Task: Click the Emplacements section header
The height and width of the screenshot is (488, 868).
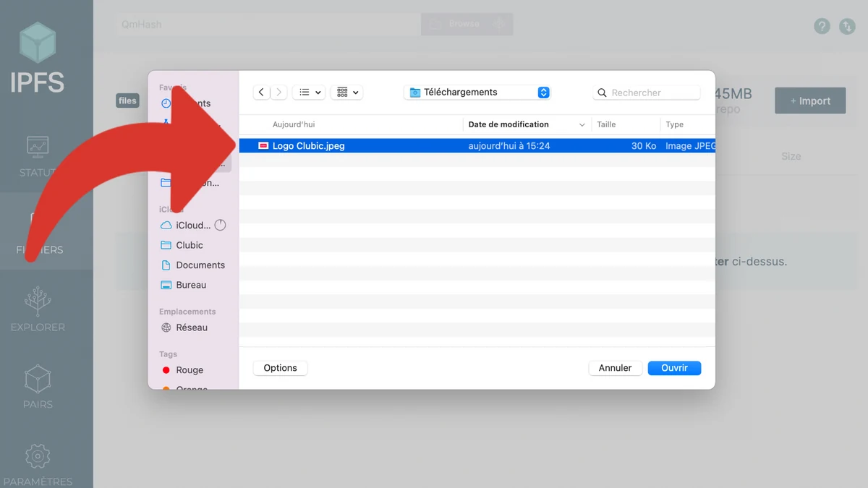Action: click(x=187, y=312)
